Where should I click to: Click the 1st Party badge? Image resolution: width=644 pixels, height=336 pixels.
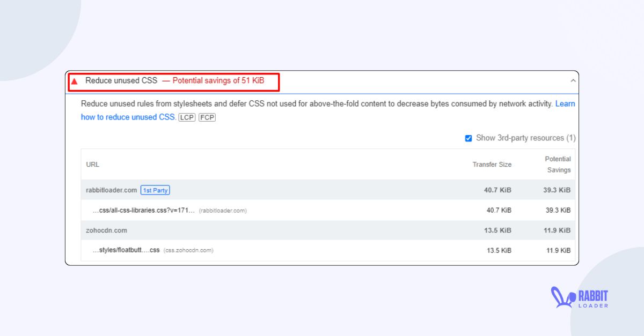click(x=155, y=190)
